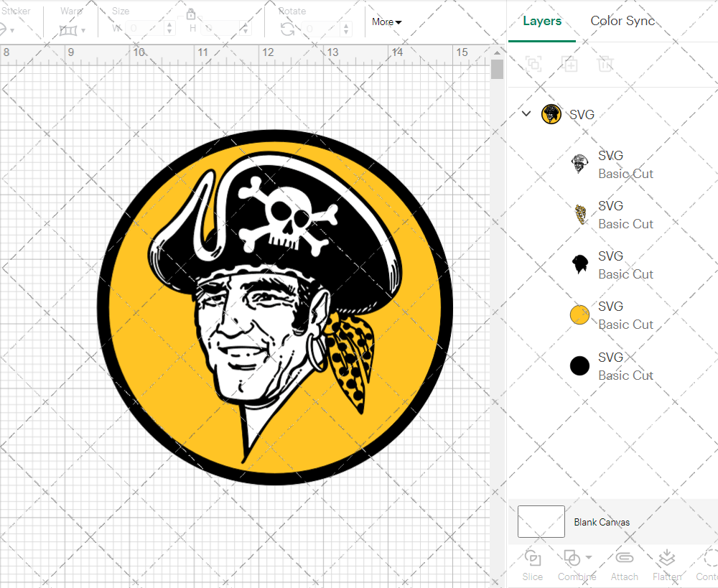Screen dimensions: 718x588
Task: Click the Rotate icon in toolbar
Action: pyautogui.click(x=288, y=29)
